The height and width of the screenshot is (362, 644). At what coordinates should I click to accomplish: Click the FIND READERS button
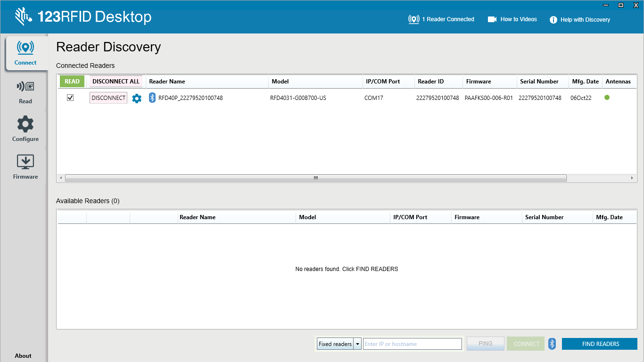(x=600, y=344)
